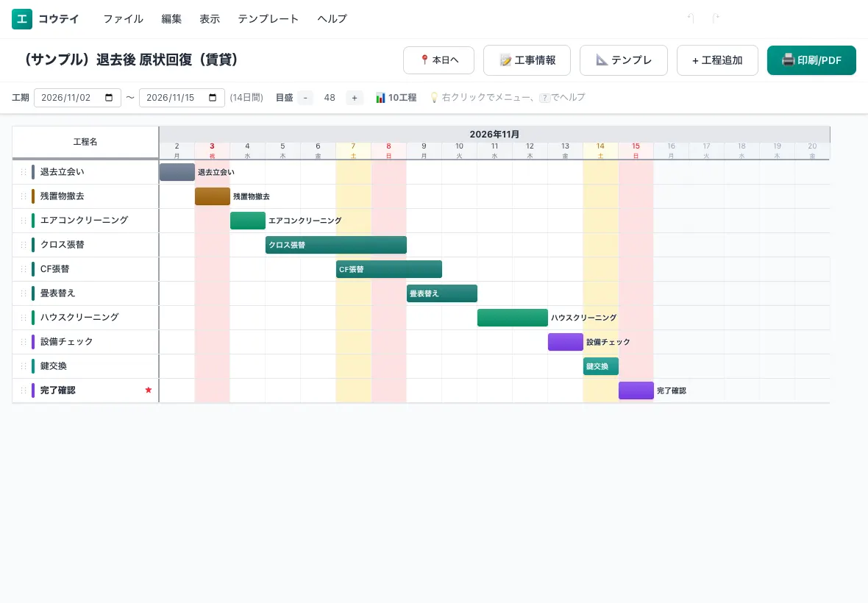Click the 印刷/PDF button
This screenshot has width=868, height=603.
pos(811,60)
